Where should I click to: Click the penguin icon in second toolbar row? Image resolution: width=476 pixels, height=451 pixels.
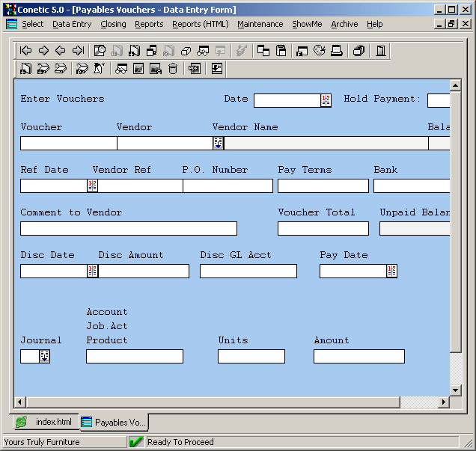[100, 69]
